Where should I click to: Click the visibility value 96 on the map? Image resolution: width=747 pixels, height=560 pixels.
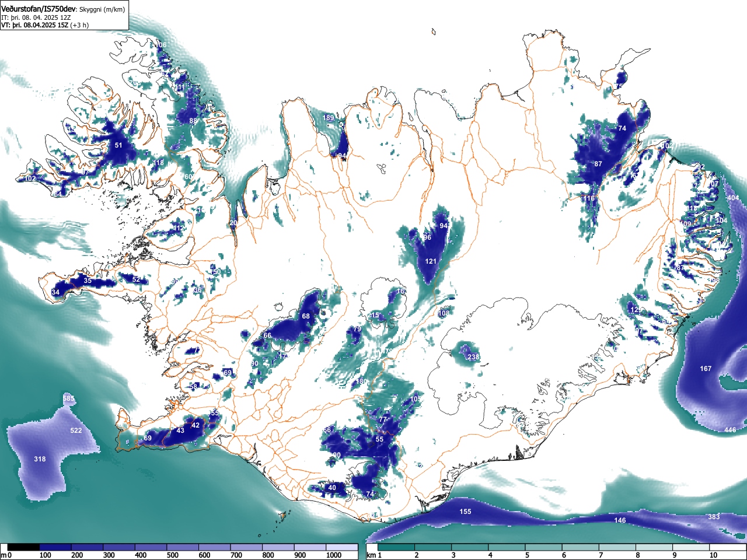427,237
